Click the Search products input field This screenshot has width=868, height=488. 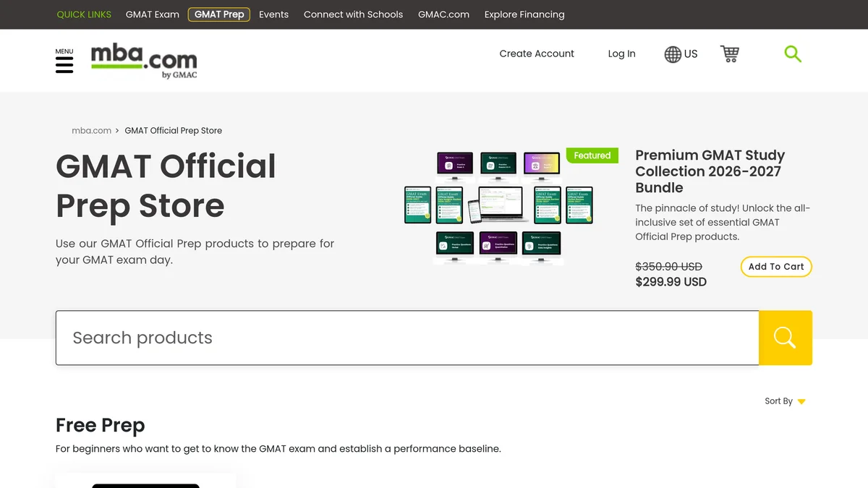407,338
